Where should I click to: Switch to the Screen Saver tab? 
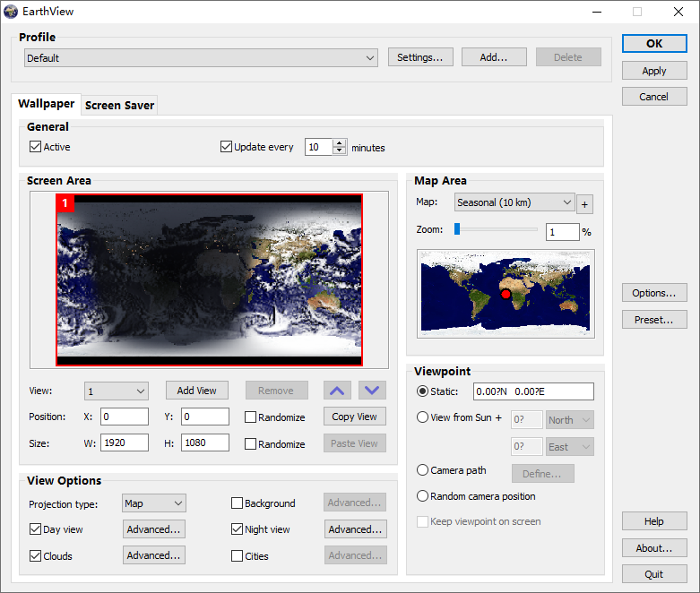point(119,105)
